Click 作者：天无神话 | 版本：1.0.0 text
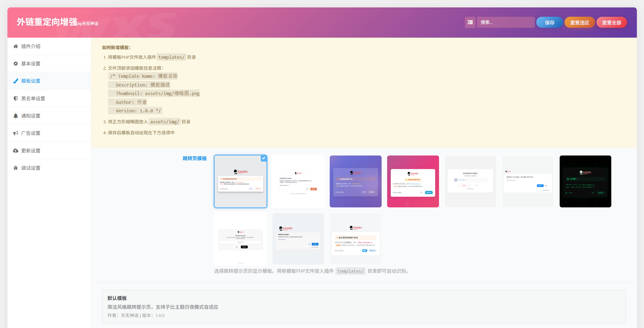 [136, 316]
